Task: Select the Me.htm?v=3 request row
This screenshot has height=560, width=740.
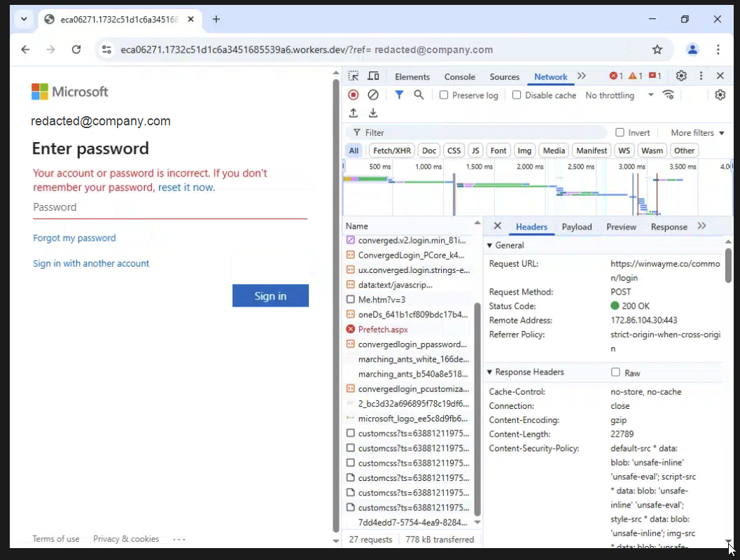Action: click(x=409, y=300)
